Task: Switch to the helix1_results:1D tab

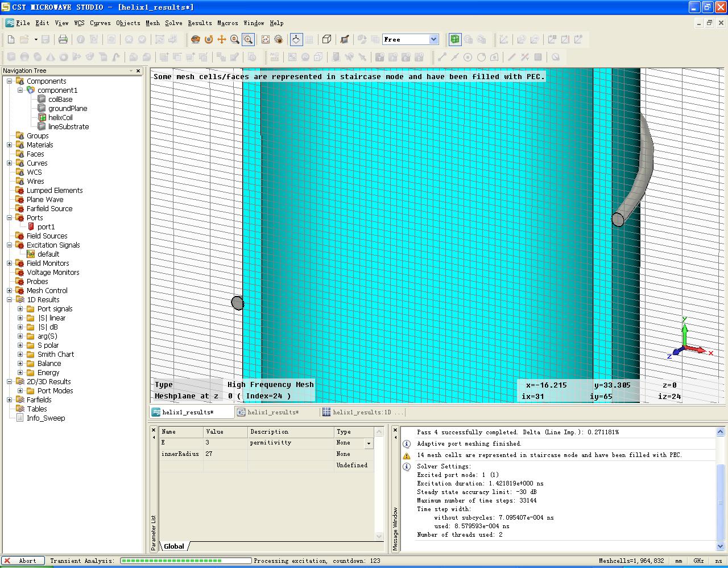Action: pyautogui.click(x=362, y=412)
